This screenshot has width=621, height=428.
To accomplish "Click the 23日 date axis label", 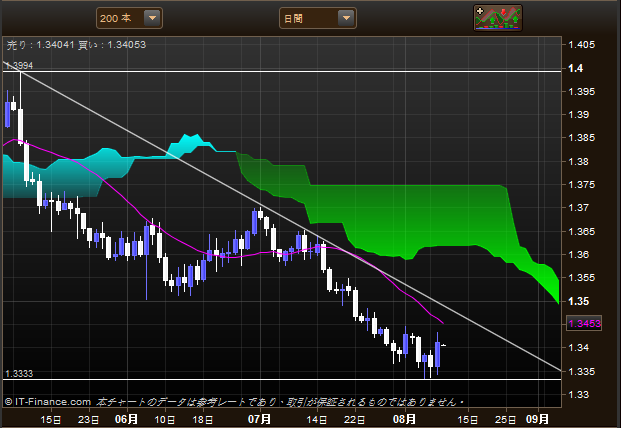I will point(88,420).
